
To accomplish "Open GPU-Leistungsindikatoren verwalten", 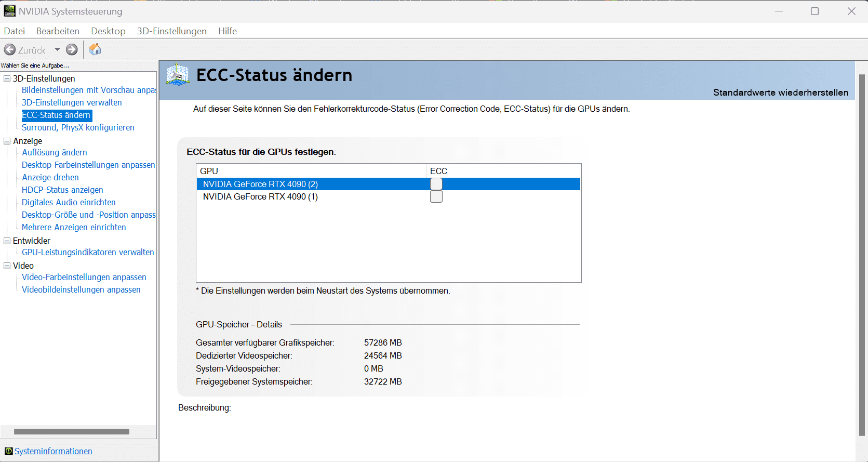I will (88, 252).
